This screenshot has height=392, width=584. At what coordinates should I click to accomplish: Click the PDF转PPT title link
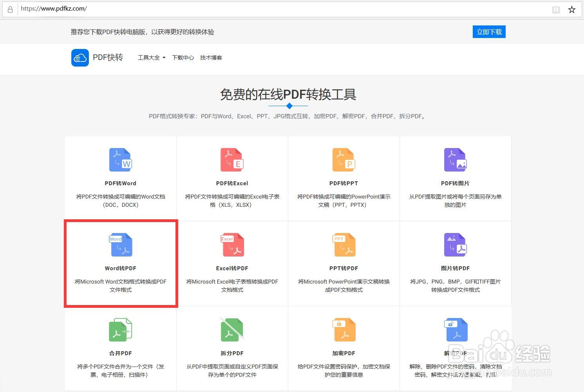click(x=344, y=183)
